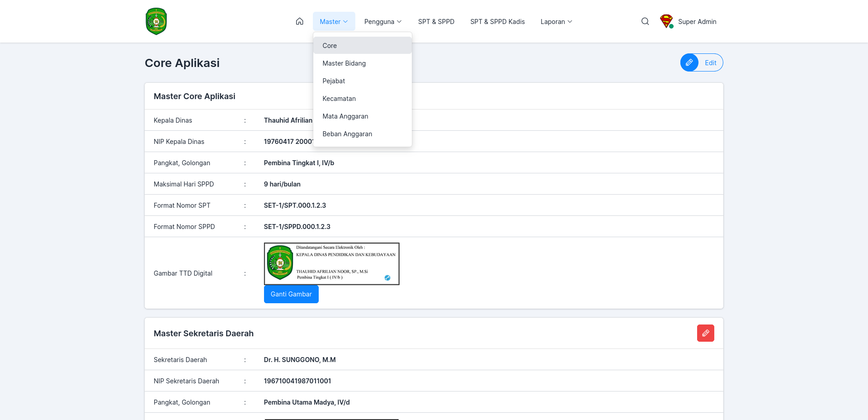Image resolution: width=868 pixels, height=420 pixels.
Task: Open SPT & SPPD page
Action: (436, 21)
